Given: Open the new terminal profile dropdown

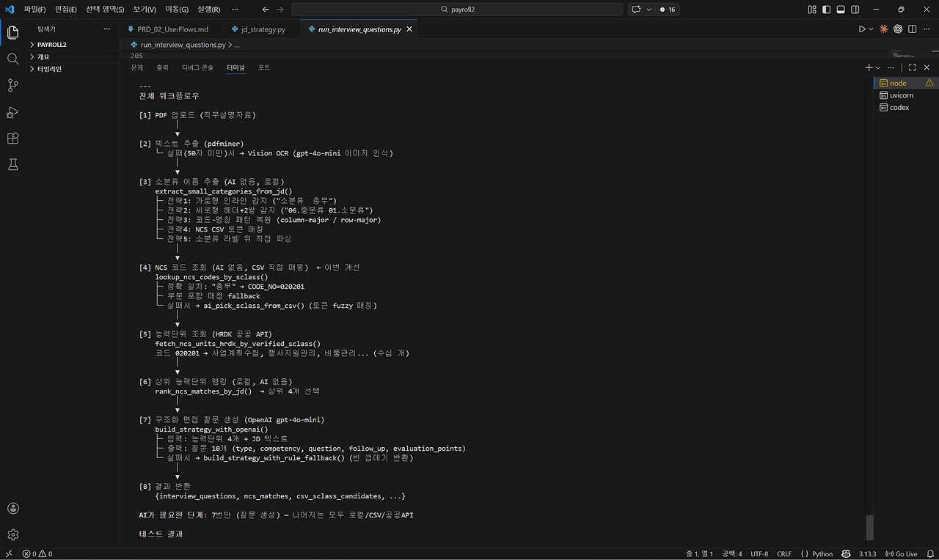Looking at the screenshot, I should point(878,67).
